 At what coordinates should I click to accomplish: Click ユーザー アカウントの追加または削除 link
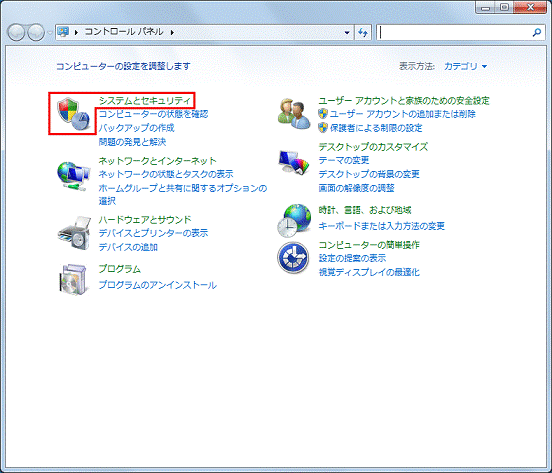402,114
